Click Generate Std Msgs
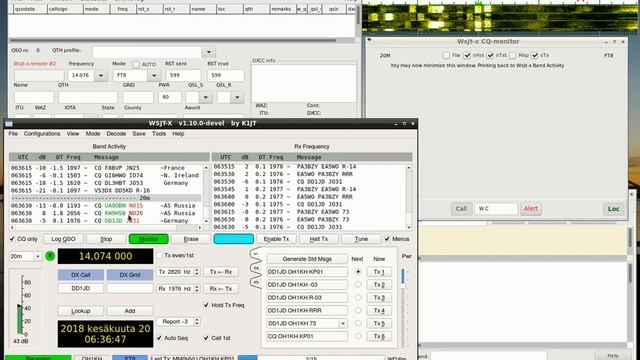The image size is (640, 360). pyautogui.click(x=307, y=259)
